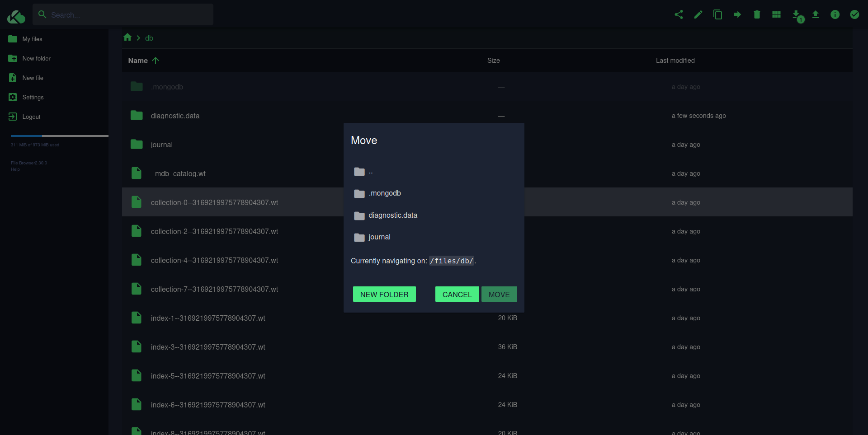Click the /files/db/ path text
The image size is (868, 435).
click(x=452, y=261)
